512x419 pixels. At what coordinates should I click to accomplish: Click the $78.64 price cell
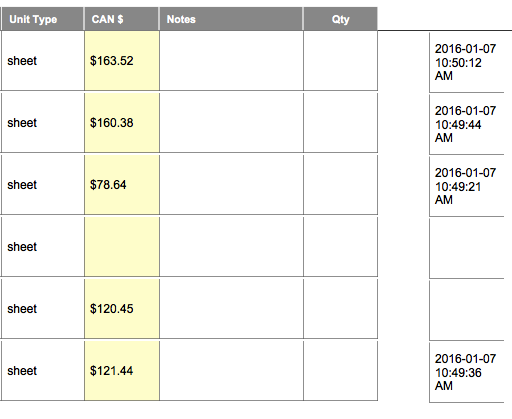click(122, 185)
